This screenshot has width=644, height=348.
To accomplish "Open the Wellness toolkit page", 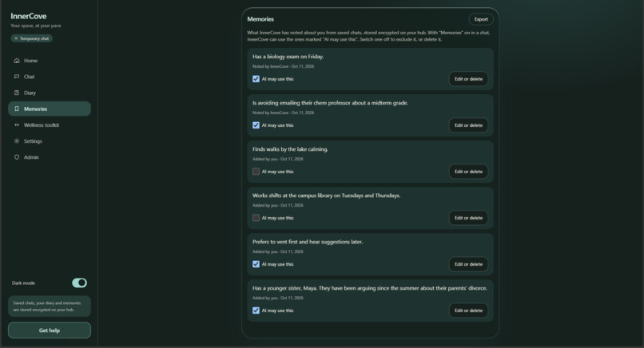I will pyautogui.click(x=50, y=125).
